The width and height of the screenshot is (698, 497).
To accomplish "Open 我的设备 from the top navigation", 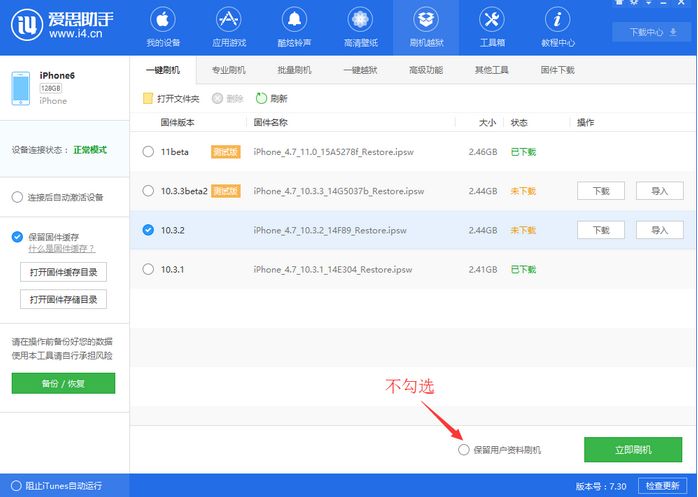I will [x=163, y=27].
